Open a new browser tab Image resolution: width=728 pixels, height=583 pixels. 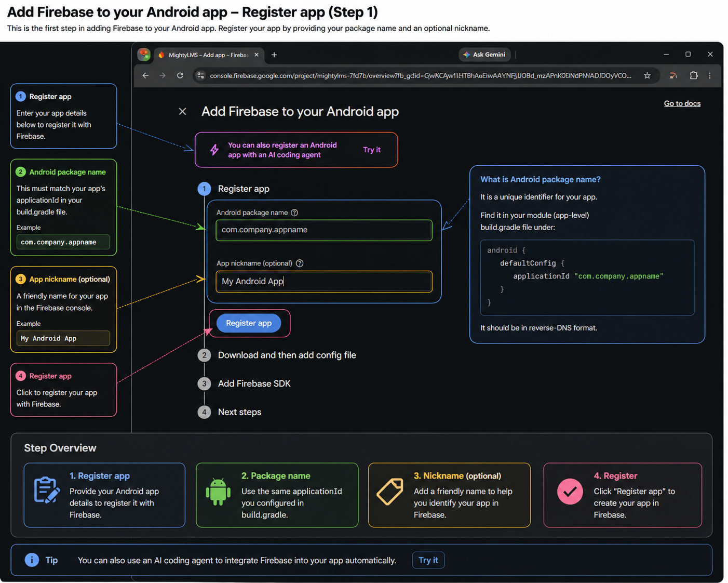[x=274, y=55]
